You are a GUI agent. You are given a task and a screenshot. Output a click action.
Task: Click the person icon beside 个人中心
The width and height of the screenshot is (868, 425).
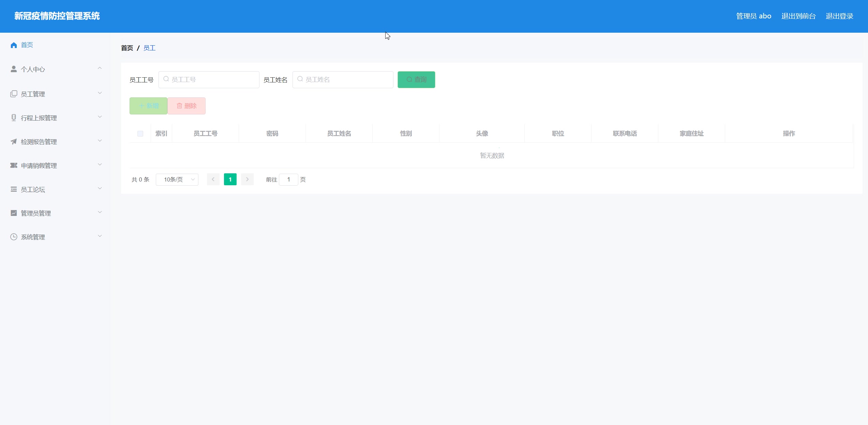pos(14,69)
